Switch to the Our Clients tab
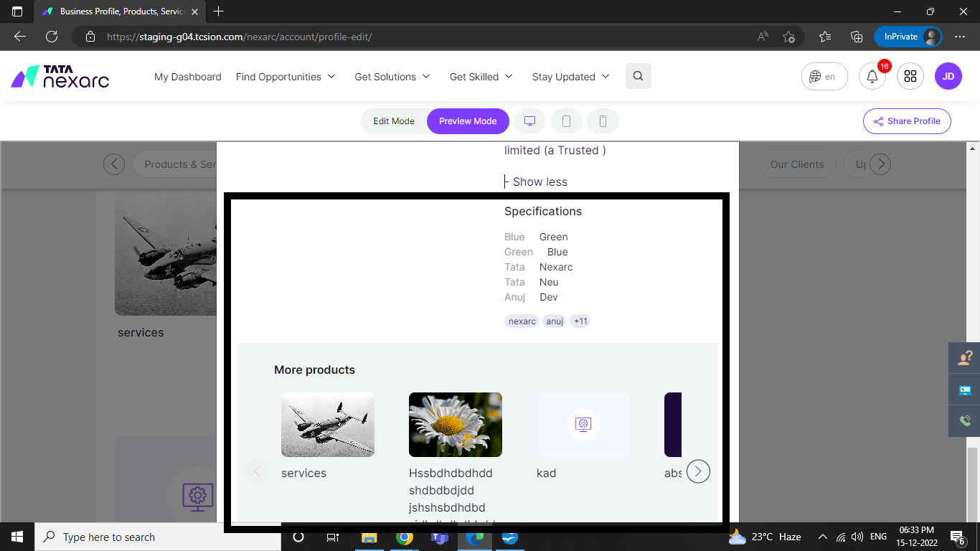The image size is (980, 551). coord(797,164)
